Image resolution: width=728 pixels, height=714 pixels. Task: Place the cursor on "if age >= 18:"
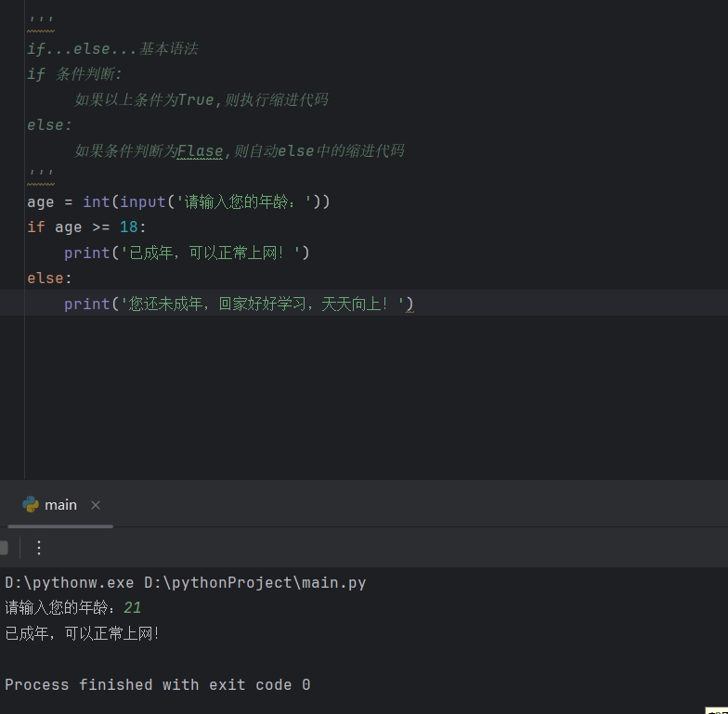click(86, 227)
